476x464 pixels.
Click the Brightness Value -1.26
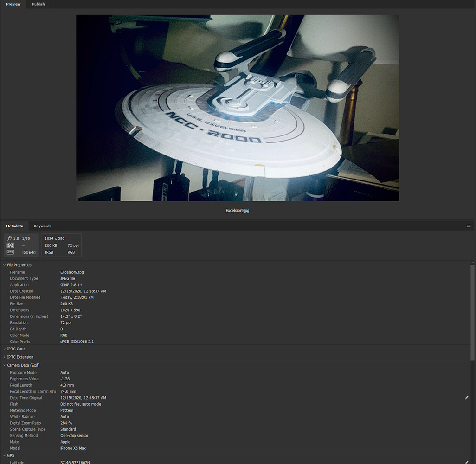click(x=65, y=379)
